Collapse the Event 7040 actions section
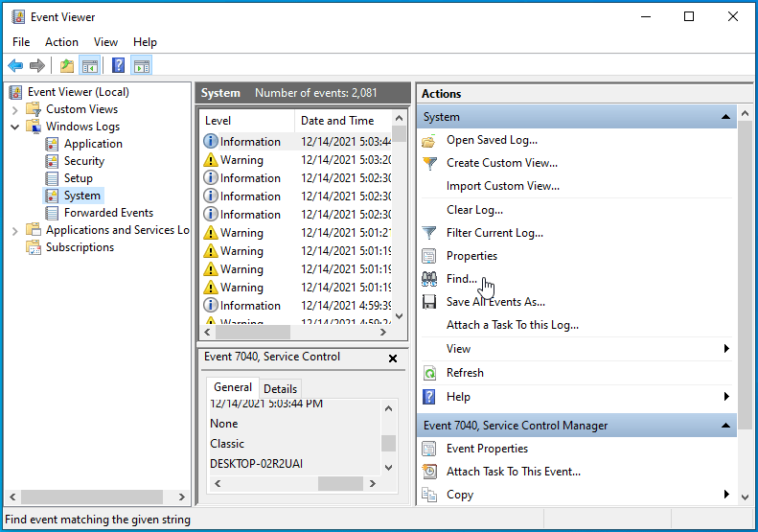Image resolution: width=758 pixels, height=532 pixels. (725, 426)
